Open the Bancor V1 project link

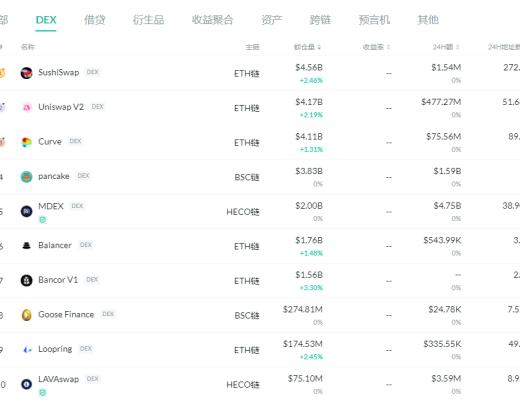tap(58, 280)
